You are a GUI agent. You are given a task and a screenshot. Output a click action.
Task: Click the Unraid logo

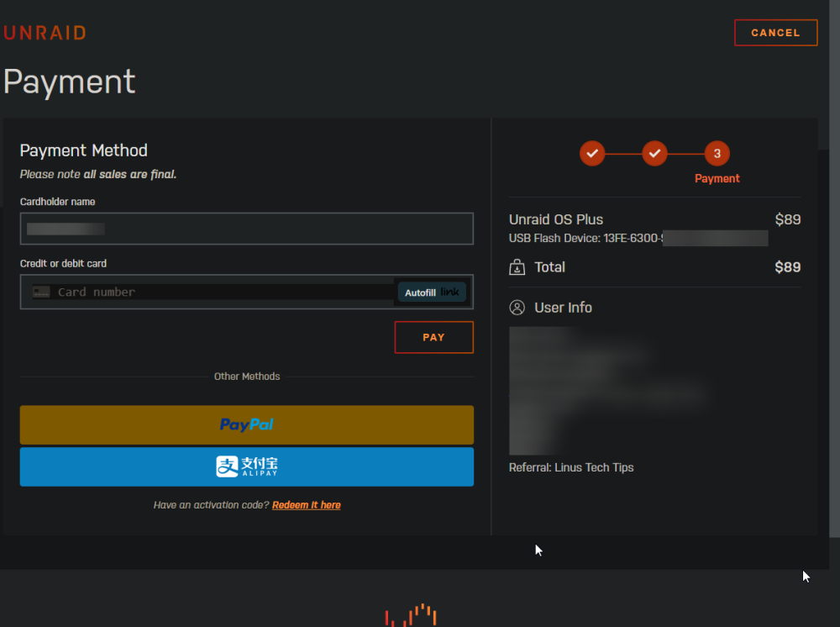[x=45, y=33]
